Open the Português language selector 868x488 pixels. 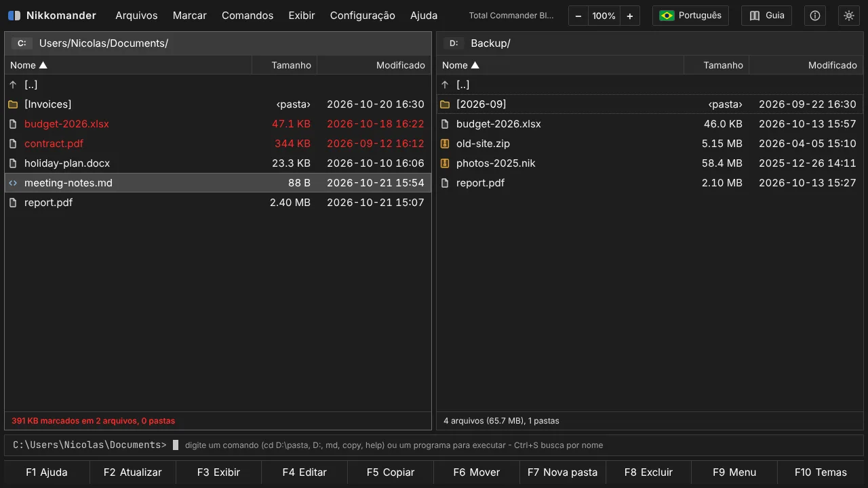point(690,16)
